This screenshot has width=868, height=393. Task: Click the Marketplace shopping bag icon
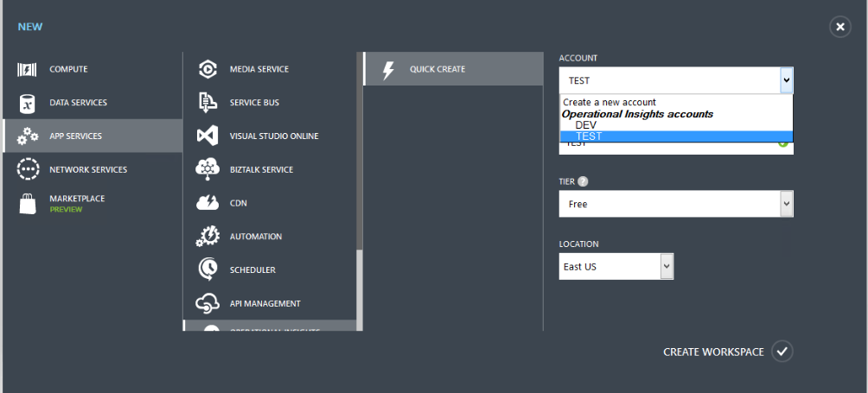click(x=28, y=203)
